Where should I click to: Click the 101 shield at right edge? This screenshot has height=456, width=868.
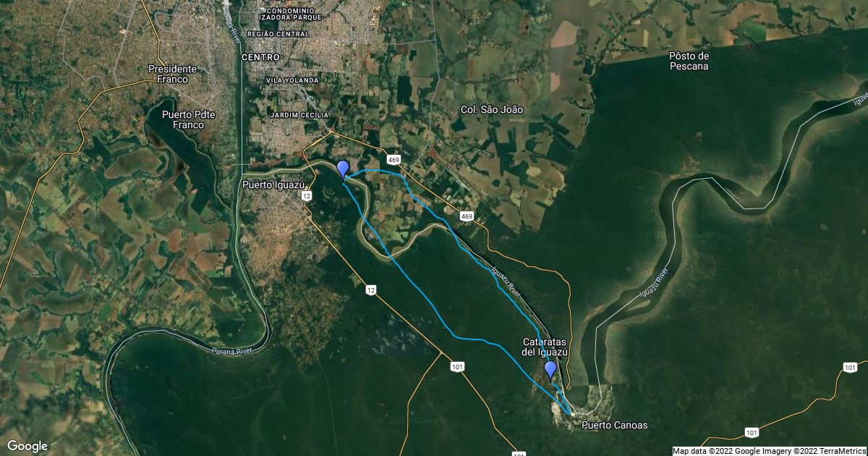(851, 368)
